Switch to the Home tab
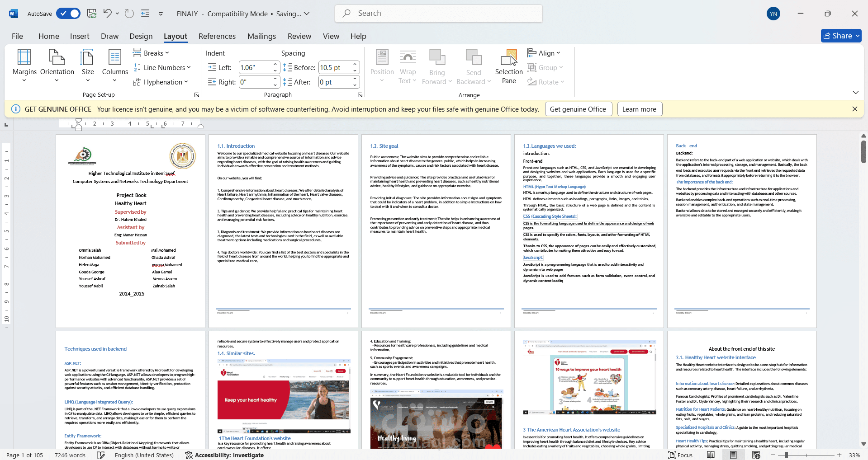Viewport: 868px width, 460px height. tap(49, 36)
